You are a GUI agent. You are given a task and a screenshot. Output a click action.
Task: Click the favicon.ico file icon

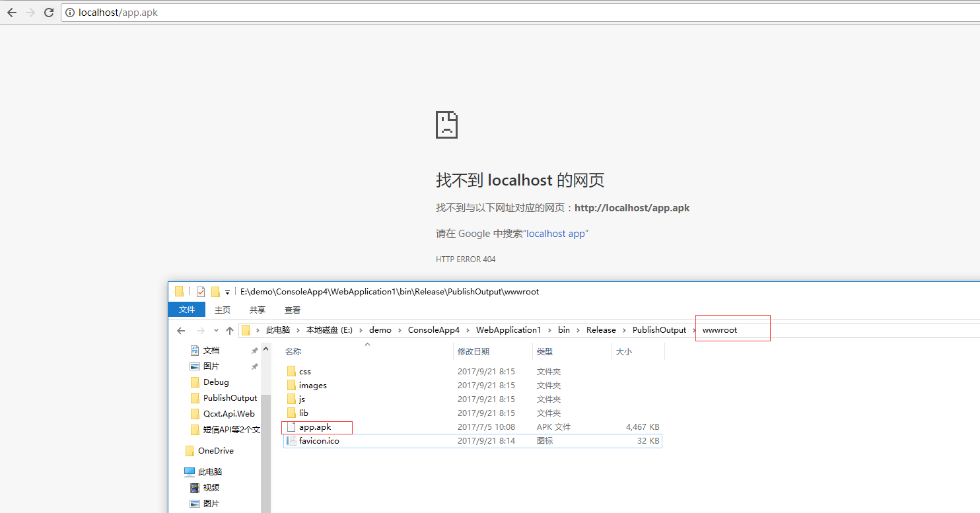pos(291,441)
